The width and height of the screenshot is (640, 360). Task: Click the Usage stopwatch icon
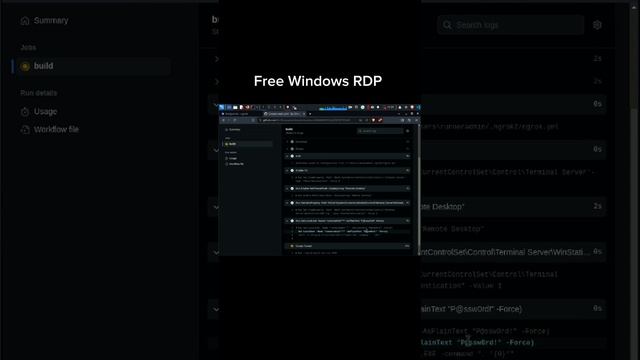[x=25, y=111]
